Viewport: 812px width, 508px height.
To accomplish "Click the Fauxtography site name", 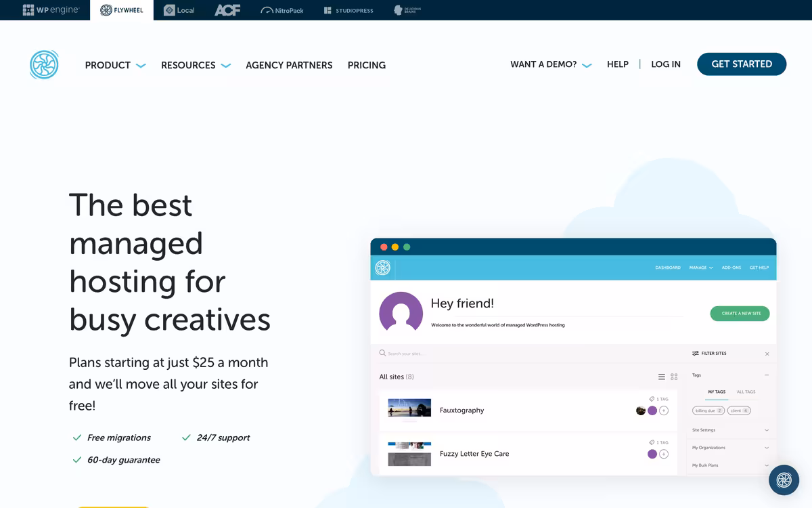I will (461, 410).
